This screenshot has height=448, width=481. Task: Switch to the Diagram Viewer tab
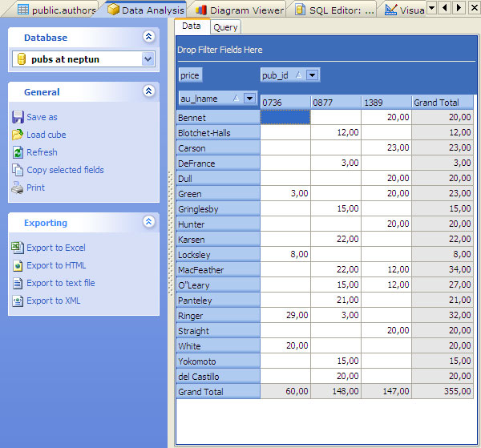click(240, 10)
